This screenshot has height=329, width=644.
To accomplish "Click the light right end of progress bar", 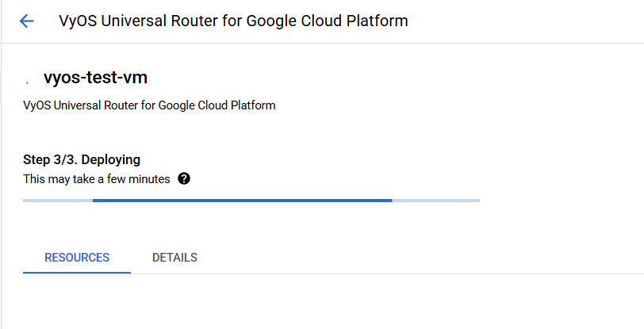I will pos(436,201).
